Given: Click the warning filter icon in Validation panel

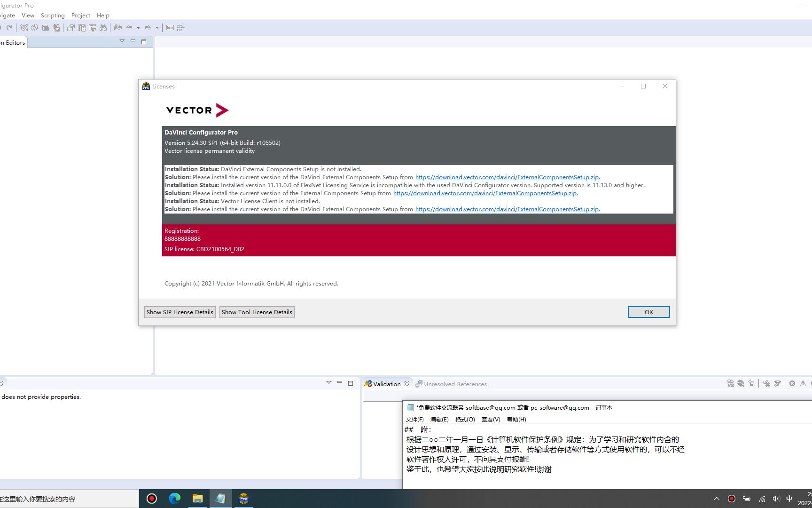Looking at the screenshot, I should [x=803, y=383].
